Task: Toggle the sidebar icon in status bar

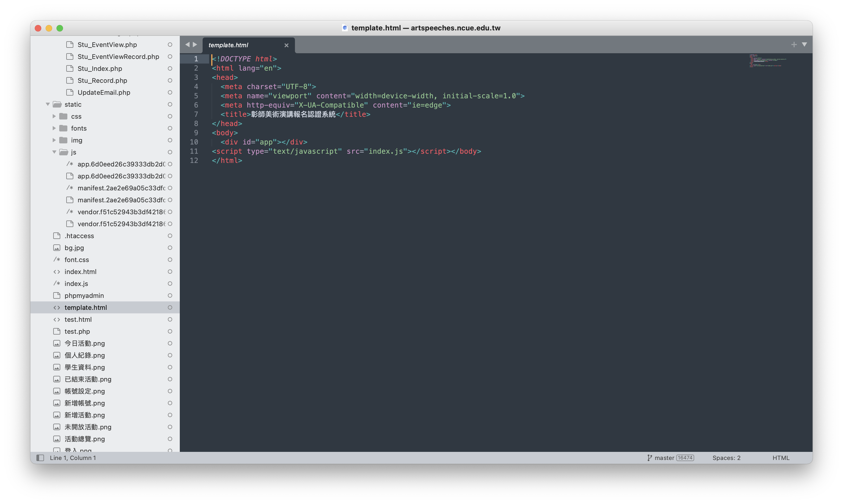Action: [x=40, y=458]
